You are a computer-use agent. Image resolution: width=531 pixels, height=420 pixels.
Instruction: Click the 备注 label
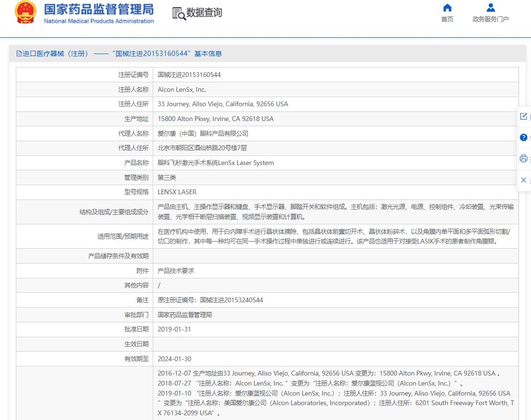tap(143, 300)
